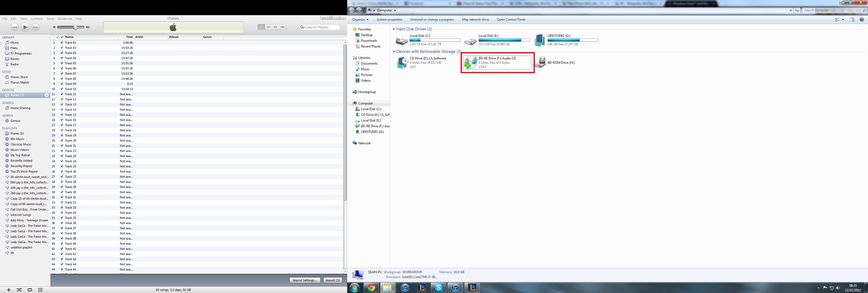The width and height of the screenshot is (868, 293).
Task: Open Films library in iTunes
Action: (14, 48)
